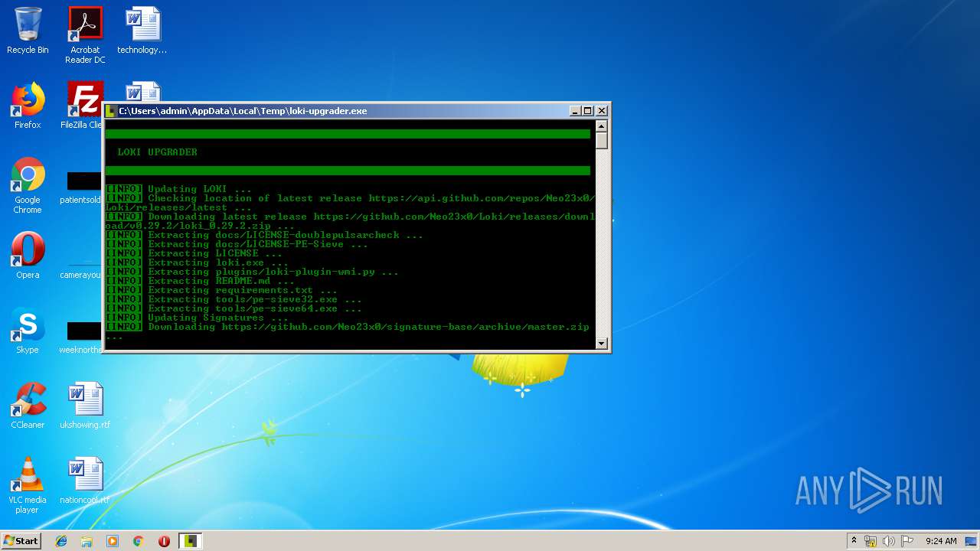980x551 pixels.
Task: Open the Start menu
Action: 21,541
